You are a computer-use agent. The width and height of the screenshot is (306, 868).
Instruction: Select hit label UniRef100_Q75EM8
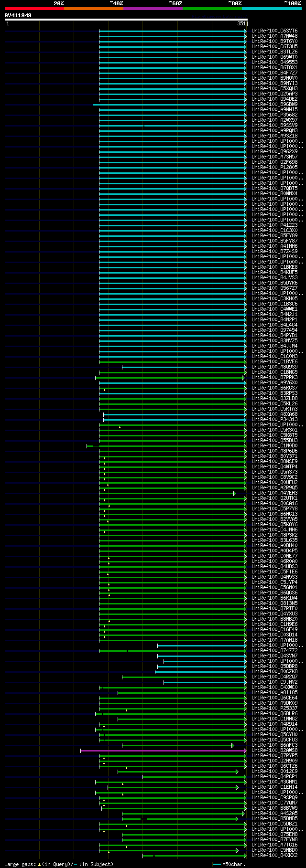click(x=274, y=835)
